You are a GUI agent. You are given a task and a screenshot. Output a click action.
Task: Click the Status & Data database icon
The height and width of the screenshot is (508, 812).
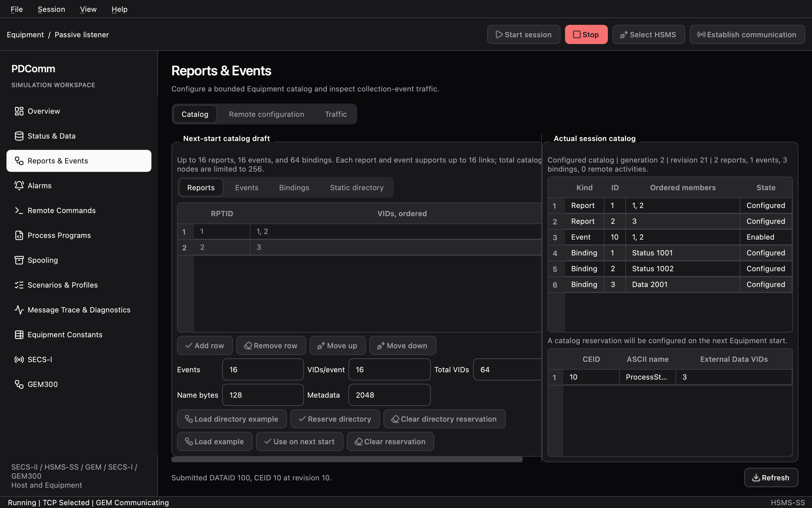tap(19, 136)
